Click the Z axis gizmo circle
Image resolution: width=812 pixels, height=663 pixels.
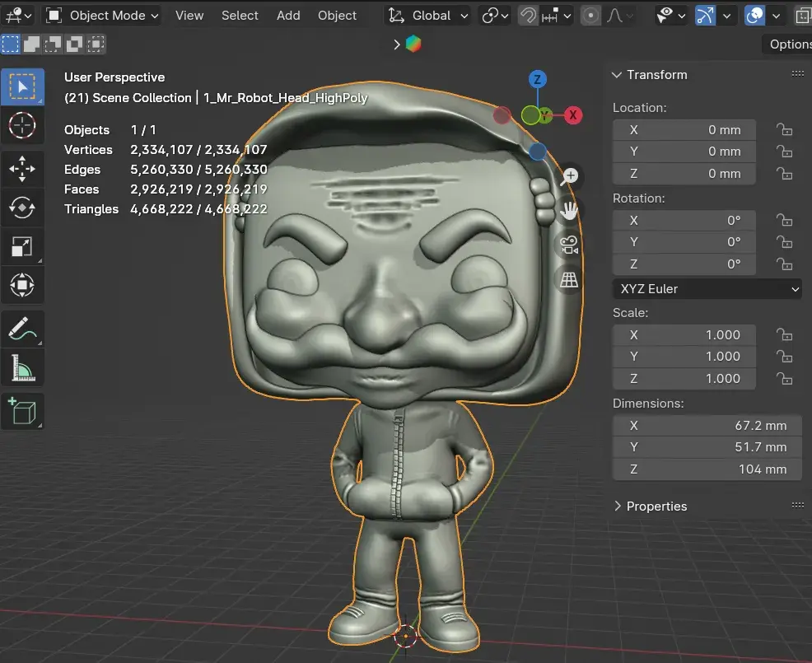click(538, 79)
